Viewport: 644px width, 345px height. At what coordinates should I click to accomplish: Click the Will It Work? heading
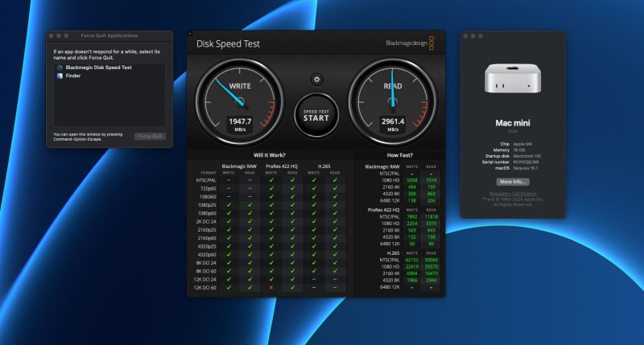click(270, 155)
